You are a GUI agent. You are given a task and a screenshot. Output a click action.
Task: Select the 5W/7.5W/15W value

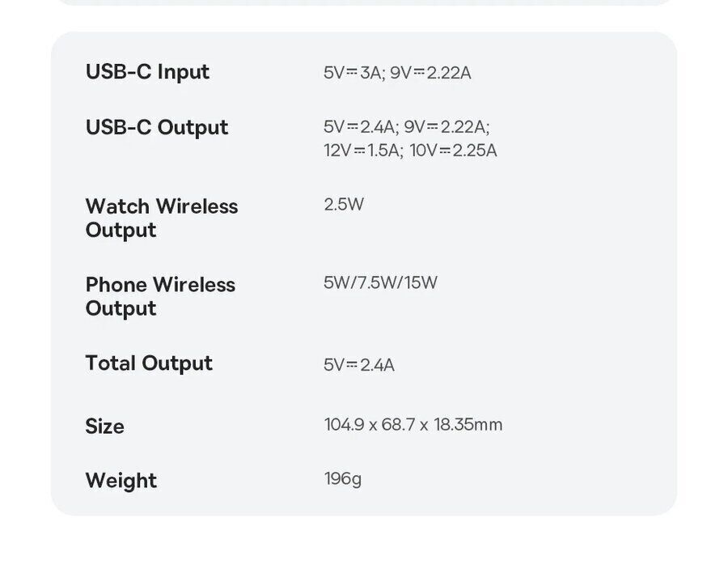[x=380, y=282]
